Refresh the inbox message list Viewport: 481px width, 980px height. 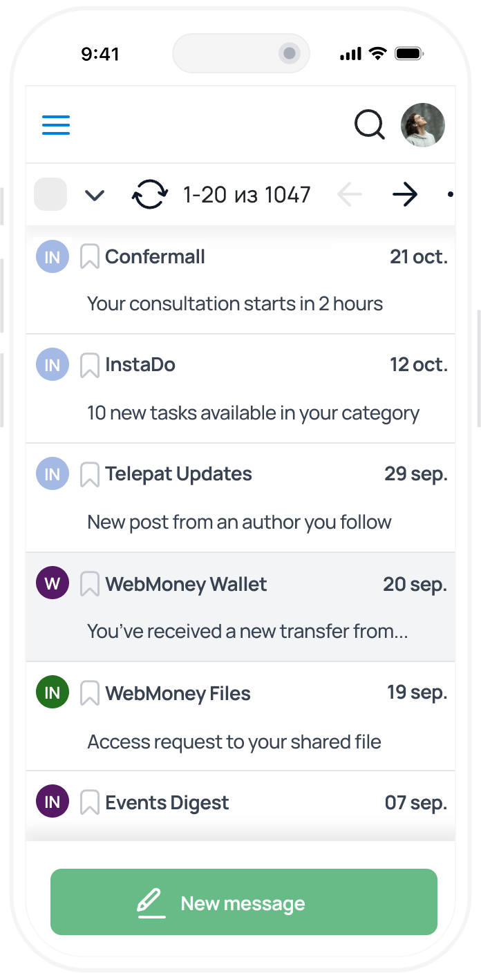(x=150, y=195)
